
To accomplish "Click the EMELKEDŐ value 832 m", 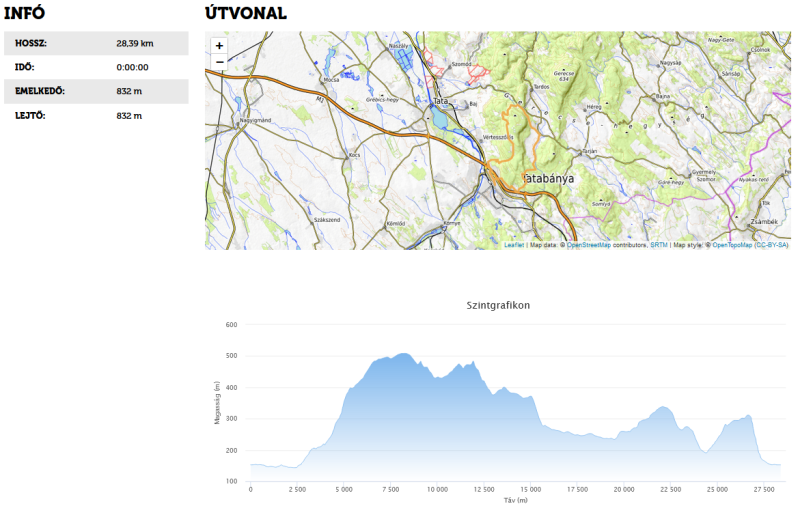I will pos(129,91).
